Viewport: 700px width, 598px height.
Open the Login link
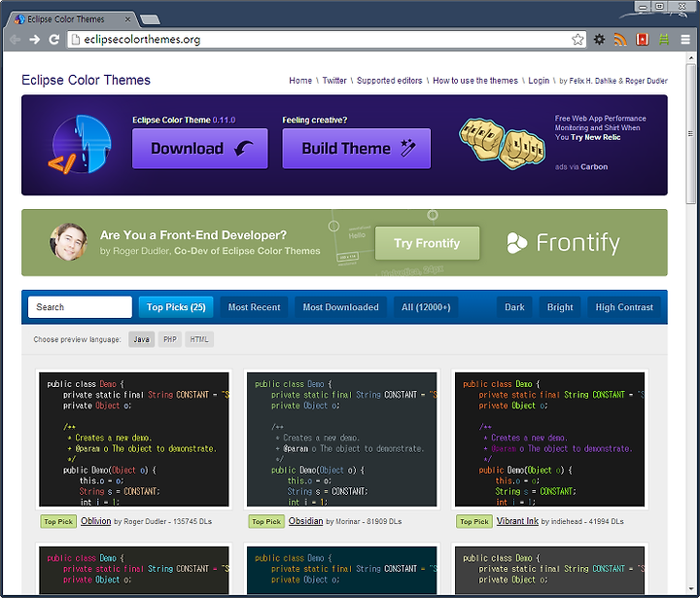[x=539, y=81]
